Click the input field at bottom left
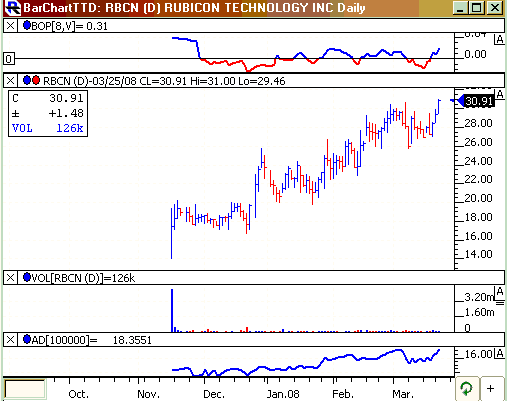Image resolution: width=507 pixels, height=401 pixels. coord(25,389)
